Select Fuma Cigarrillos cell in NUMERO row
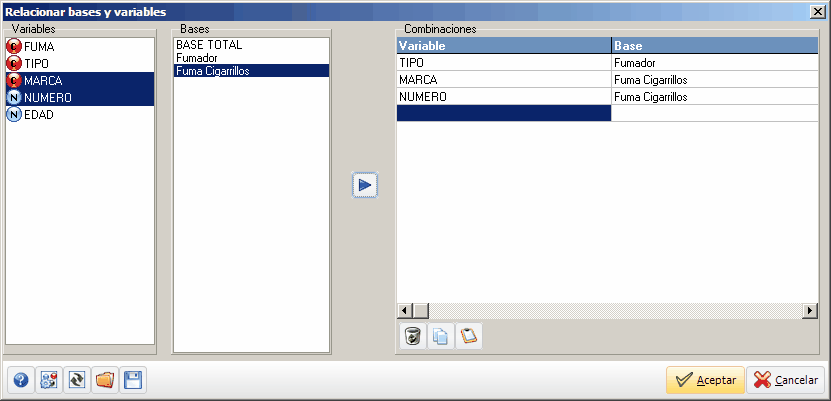 click(714, 96)
